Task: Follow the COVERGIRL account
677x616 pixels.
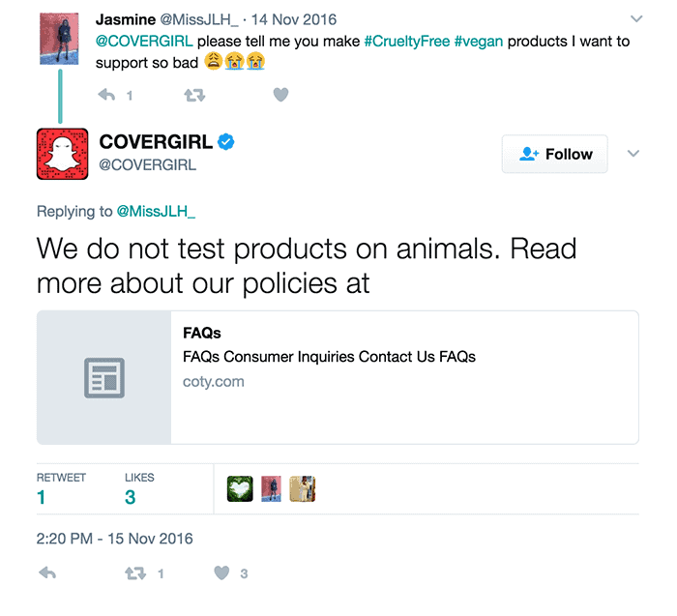Action: pyautogui.click(x=554, y=154)
